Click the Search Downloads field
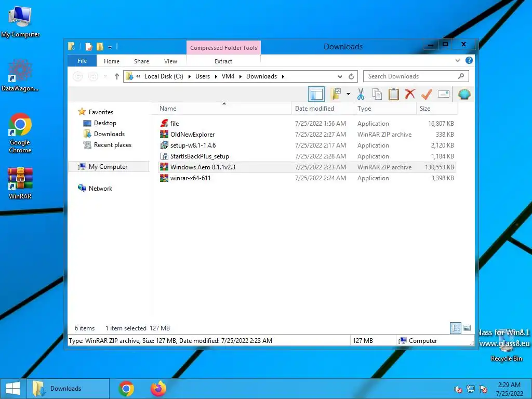 coord(416,76)
